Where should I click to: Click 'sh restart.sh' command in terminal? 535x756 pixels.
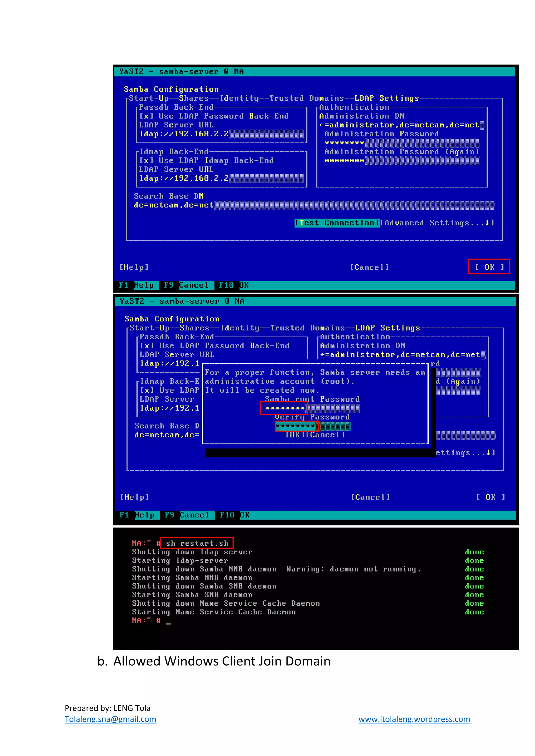click(x=197, y=543)
